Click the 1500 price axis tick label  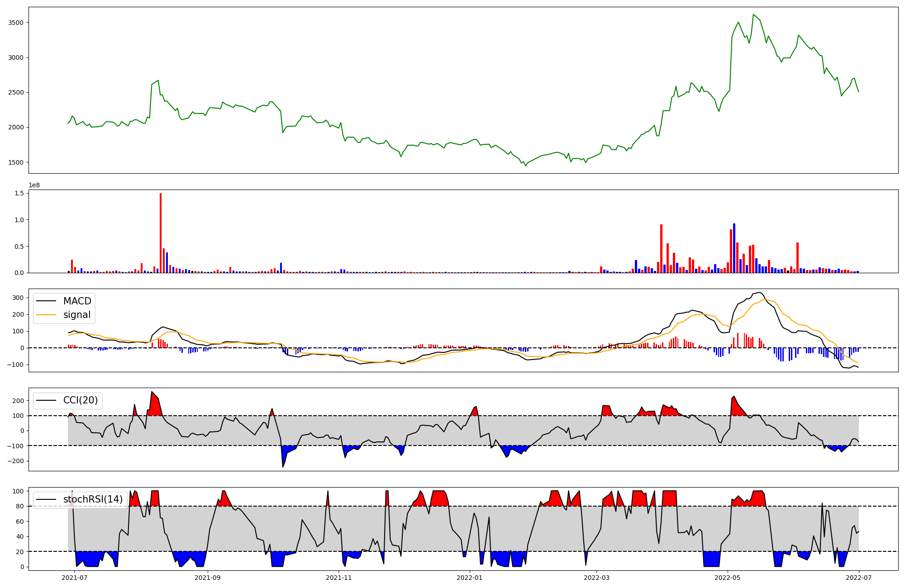pyautogui.click(x=16, y=162)
